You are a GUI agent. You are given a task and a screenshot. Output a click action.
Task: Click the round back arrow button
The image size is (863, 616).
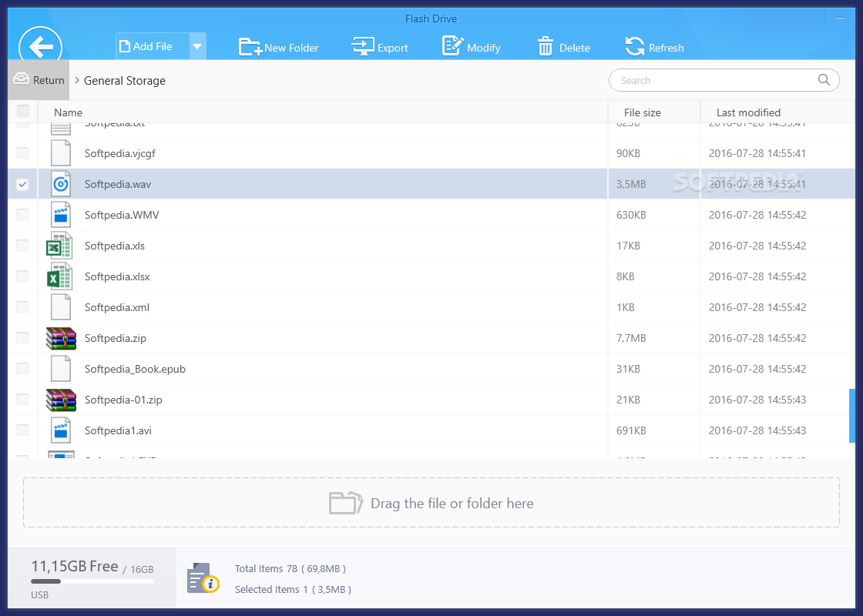(40, 45)
